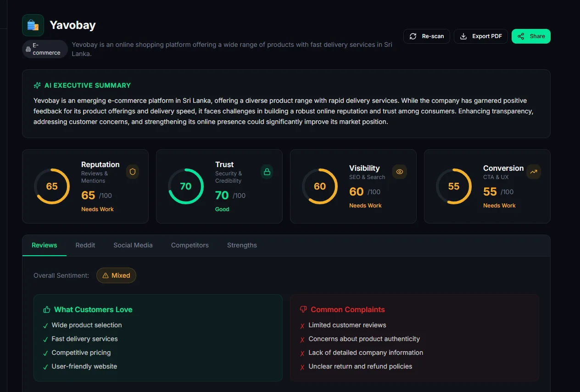Click the AI EXECUTIVE SUMMARY heading
This screenshot has height=392, width=580.
tap(88, 85)
